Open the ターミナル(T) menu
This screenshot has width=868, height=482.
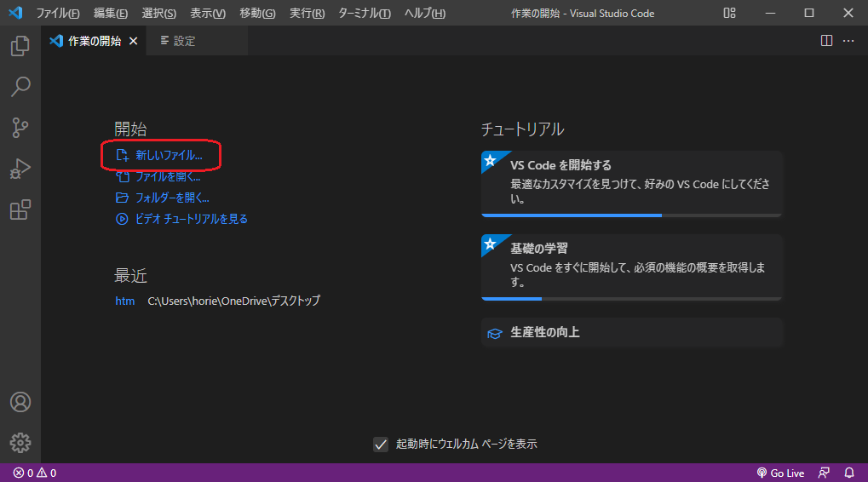(x=365, y=14)
